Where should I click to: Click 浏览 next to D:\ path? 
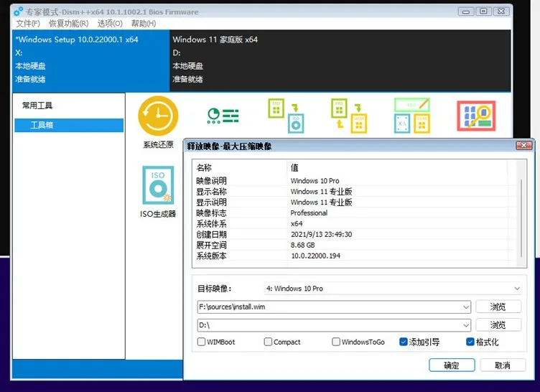tap(498, 325)
